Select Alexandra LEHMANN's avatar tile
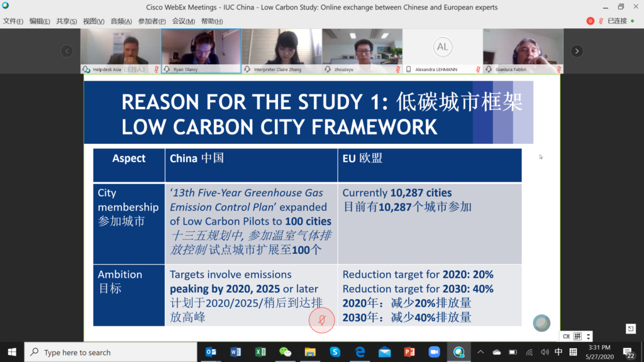 pyautogui.click(x=442, y=50)
